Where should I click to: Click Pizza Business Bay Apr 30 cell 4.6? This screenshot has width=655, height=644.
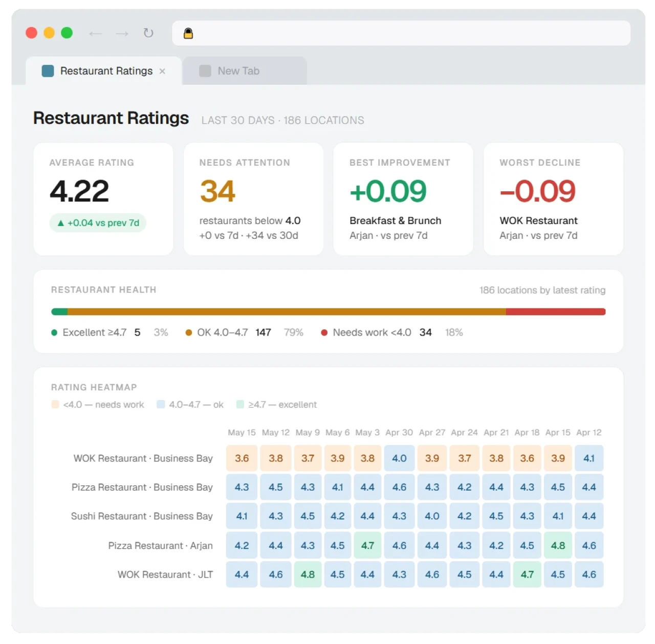pos(399,487)
